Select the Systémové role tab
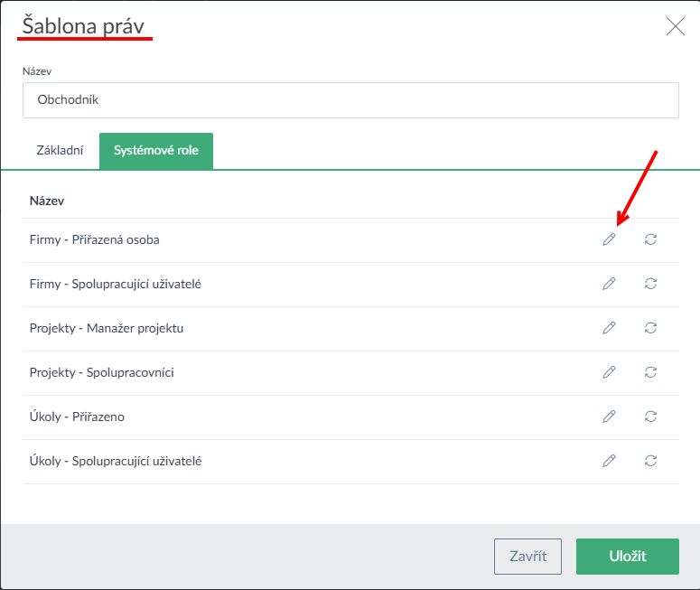700x590 pixels. [156, 151]
